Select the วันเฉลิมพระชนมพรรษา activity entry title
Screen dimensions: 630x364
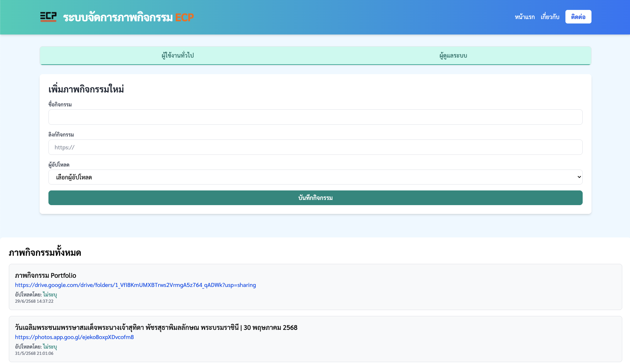click(x=156, y=328)
